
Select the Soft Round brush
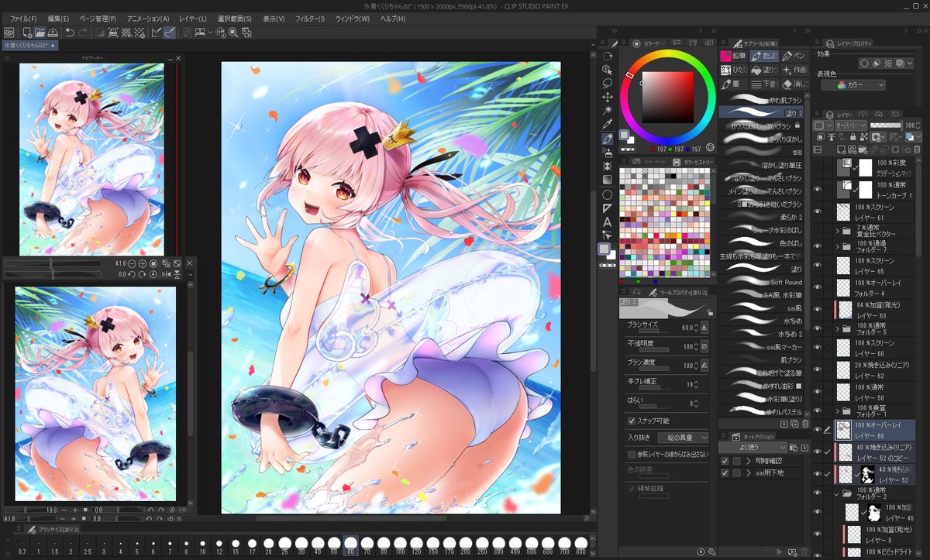pos(761,282)
